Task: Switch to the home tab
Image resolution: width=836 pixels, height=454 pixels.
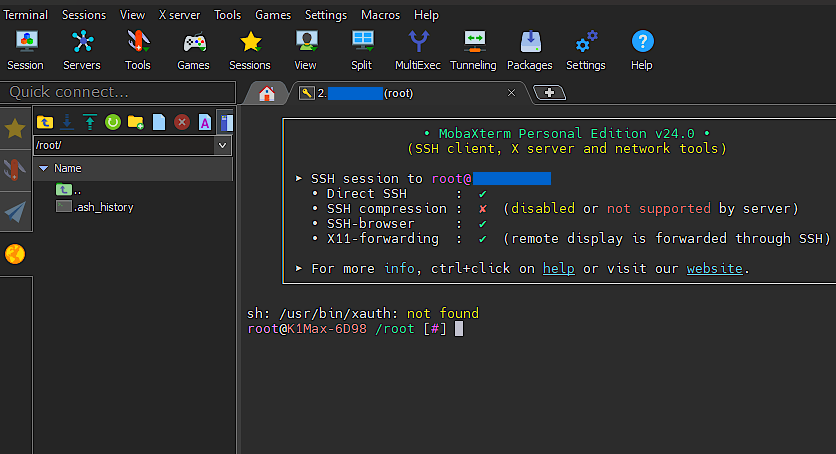Action: click(267, 93)
